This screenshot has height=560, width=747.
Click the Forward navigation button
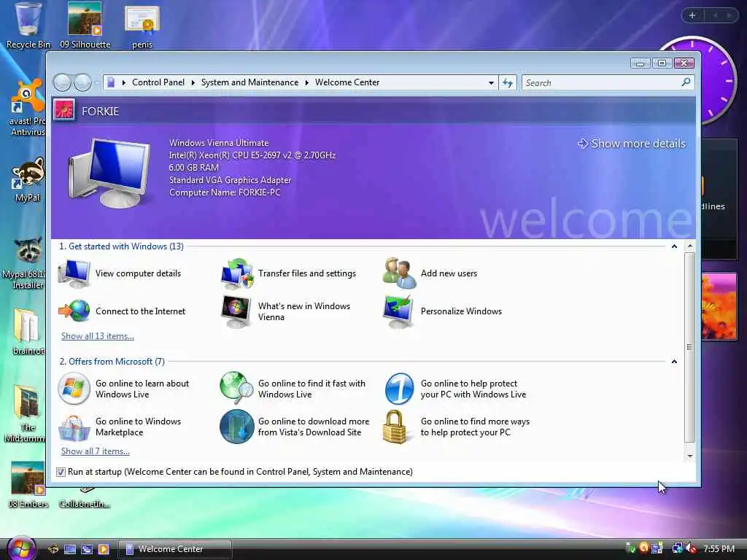tap(82, 82)
